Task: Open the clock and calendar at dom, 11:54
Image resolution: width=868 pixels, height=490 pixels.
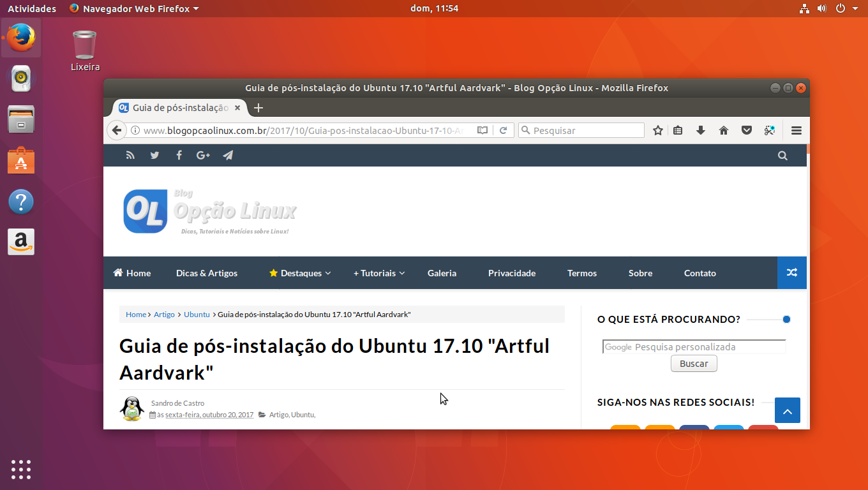Action: pyautogui.click(x=434, y=8)
